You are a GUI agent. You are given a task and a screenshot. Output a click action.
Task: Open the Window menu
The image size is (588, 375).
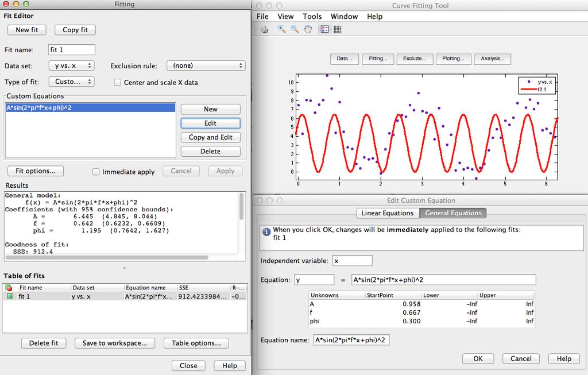pos(345,17)
